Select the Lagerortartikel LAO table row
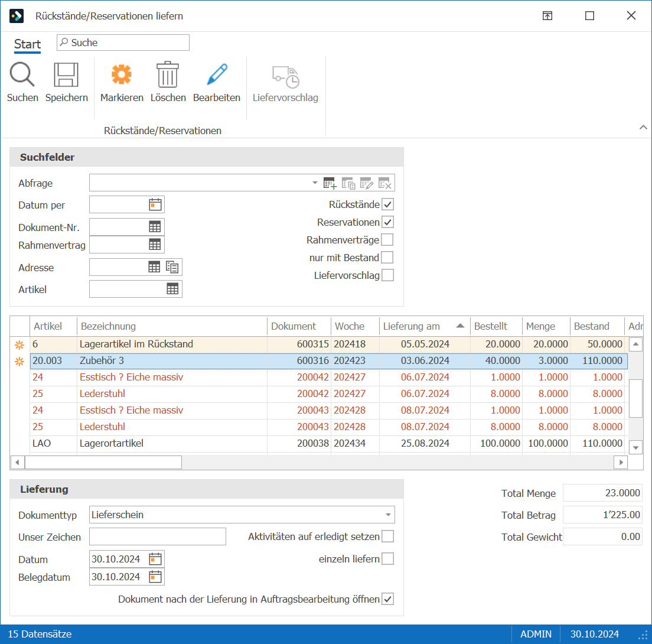Viewport: 652px width, 644px height. click(x=328, y=443)
